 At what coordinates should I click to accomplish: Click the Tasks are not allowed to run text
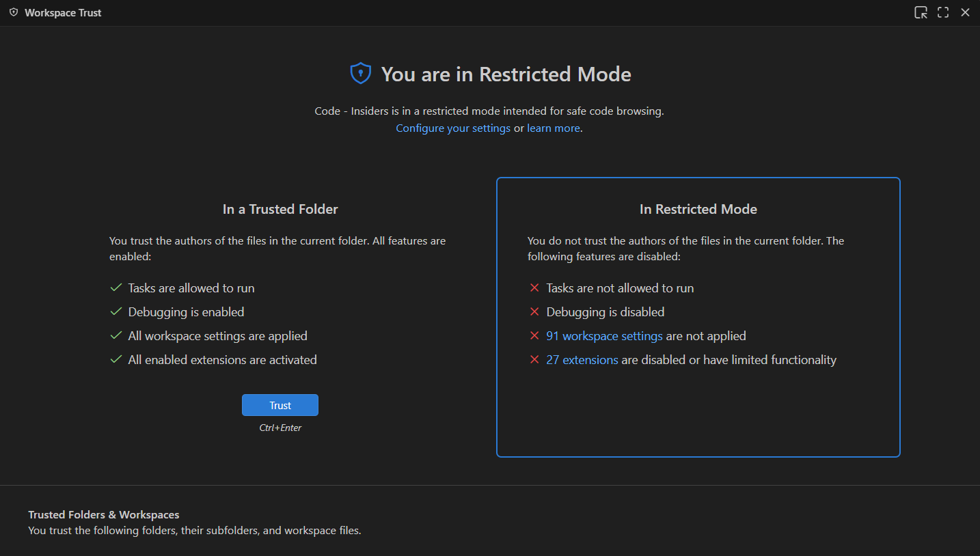[x=620, y=288]
